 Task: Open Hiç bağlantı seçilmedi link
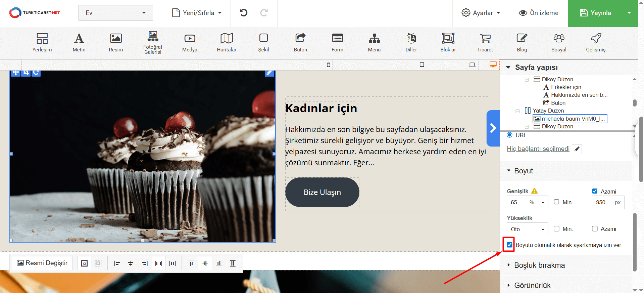(x=538, y=149)
